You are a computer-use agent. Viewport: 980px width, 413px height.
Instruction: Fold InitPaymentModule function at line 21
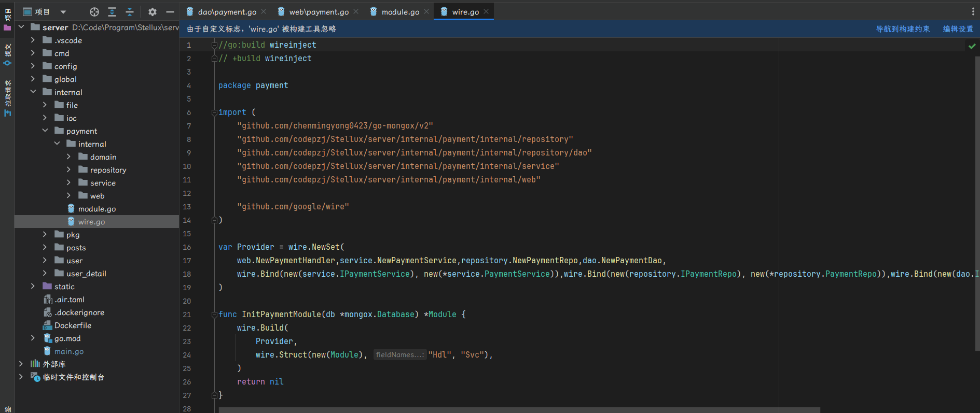214,315
